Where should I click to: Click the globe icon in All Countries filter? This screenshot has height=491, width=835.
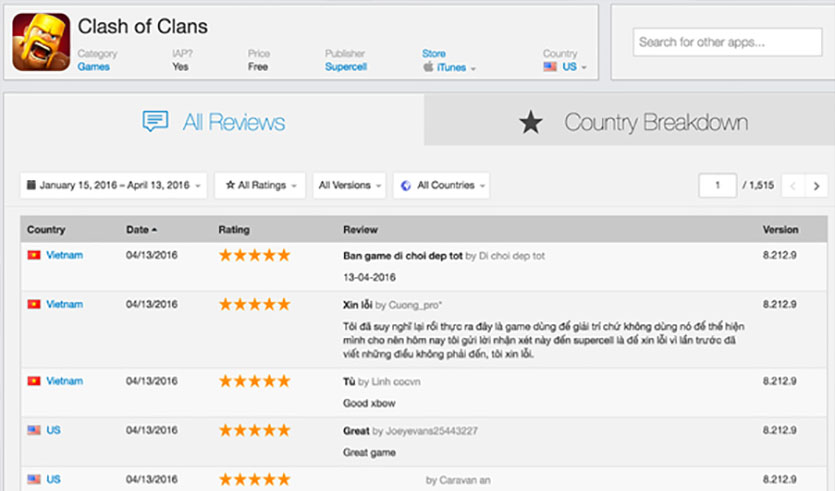pos(406,185)
